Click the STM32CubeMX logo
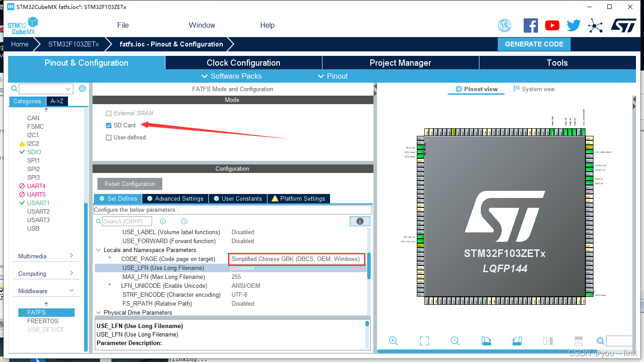Image resolution: width=644 pixels, height=362 pixels. pos(23,26)
